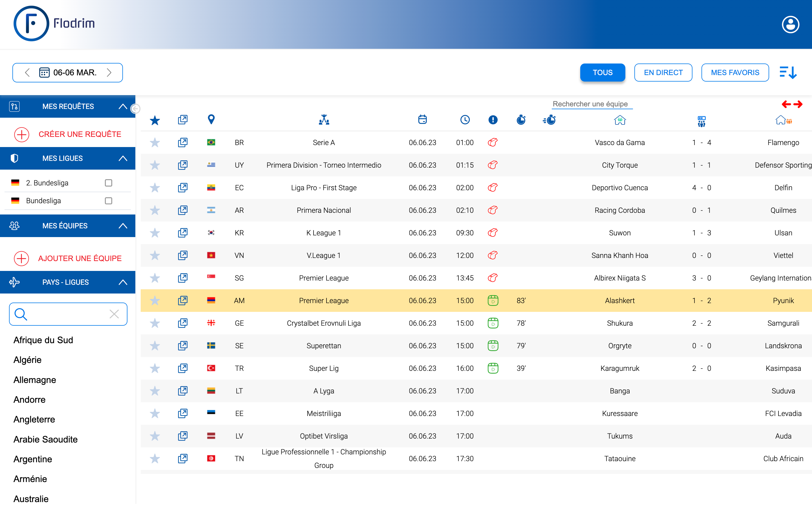Favorite the Shukura match star
This screenshot has height=508, width=812.
[155, 323]
